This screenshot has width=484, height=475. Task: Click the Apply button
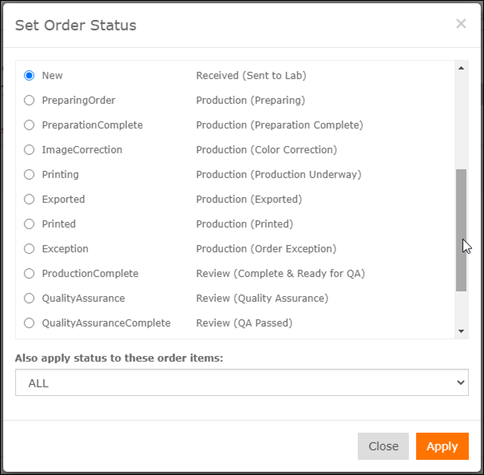click(x=442, y=446)
